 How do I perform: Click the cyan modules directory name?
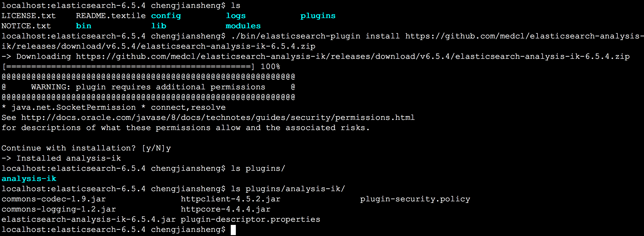tap(243, 26)
